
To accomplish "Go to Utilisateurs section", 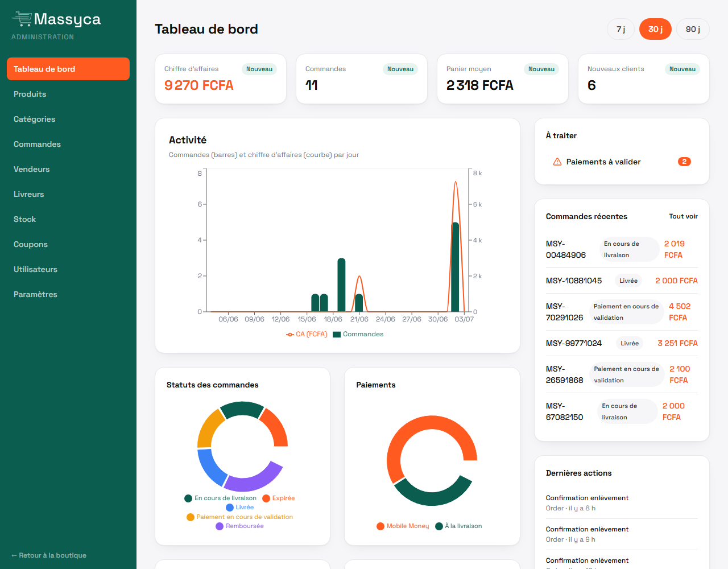I will [x=68, y=269].
